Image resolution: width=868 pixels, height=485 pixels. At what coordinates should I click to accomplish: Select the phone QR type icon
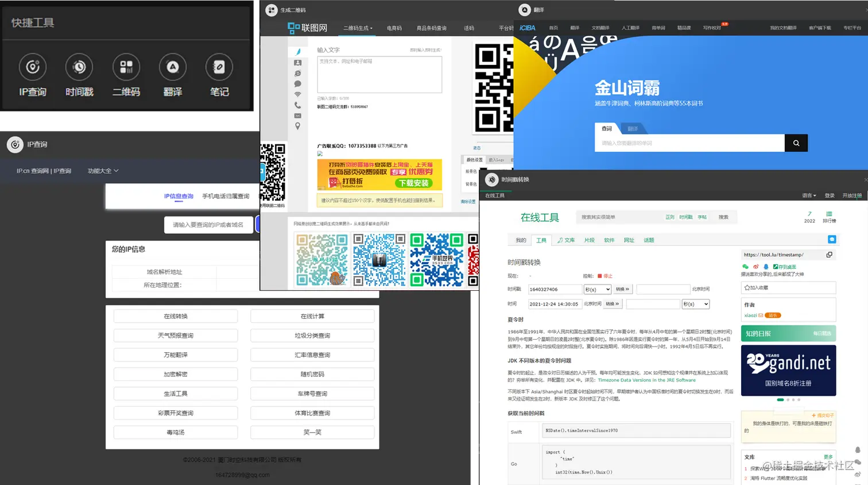(x=297, y=105)
